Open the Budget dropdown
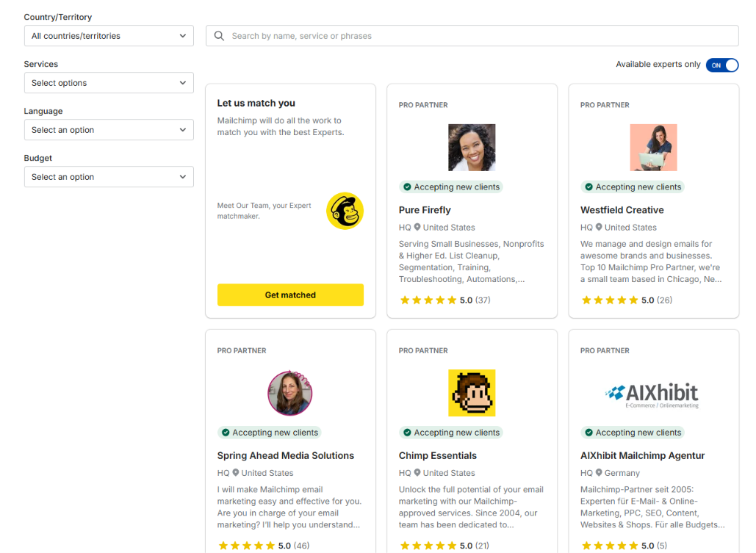756x553 pixels. pos(109,177)
